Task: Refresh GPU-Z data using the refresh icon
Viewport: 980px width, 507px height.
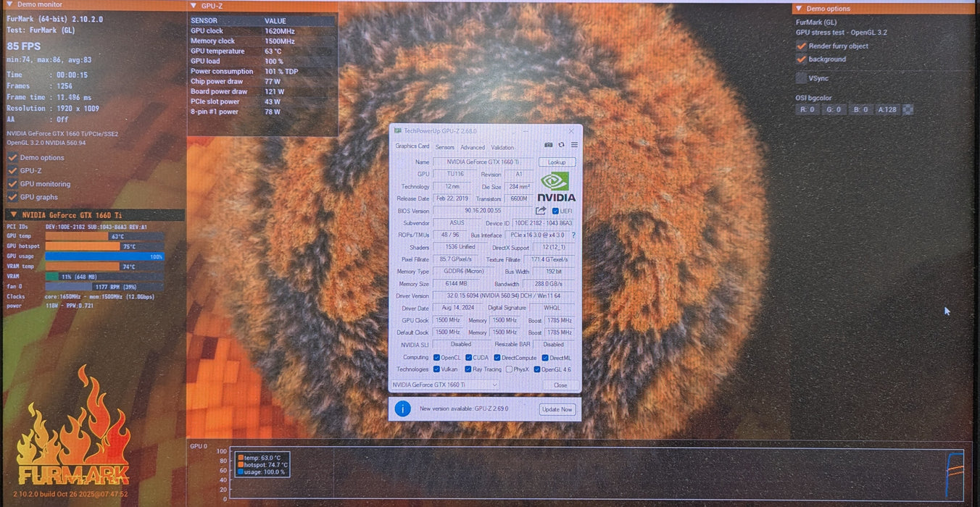Action: [561, 145]
